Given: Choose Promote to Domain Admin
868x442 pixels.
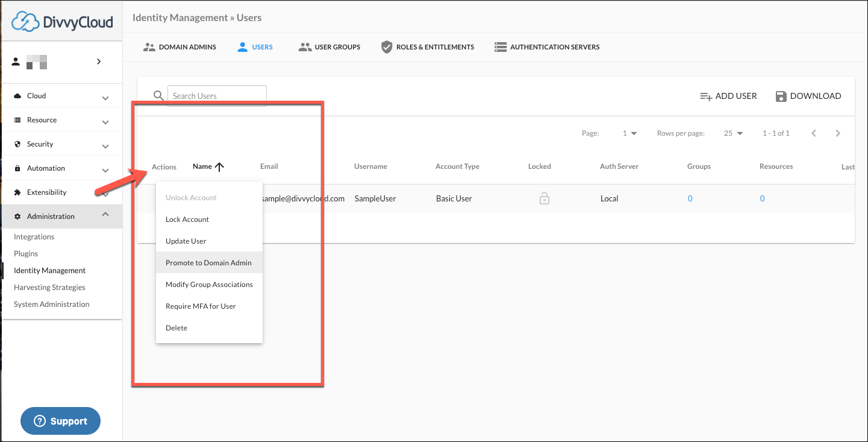Looking at the screenshot, I should coord(209,263).
